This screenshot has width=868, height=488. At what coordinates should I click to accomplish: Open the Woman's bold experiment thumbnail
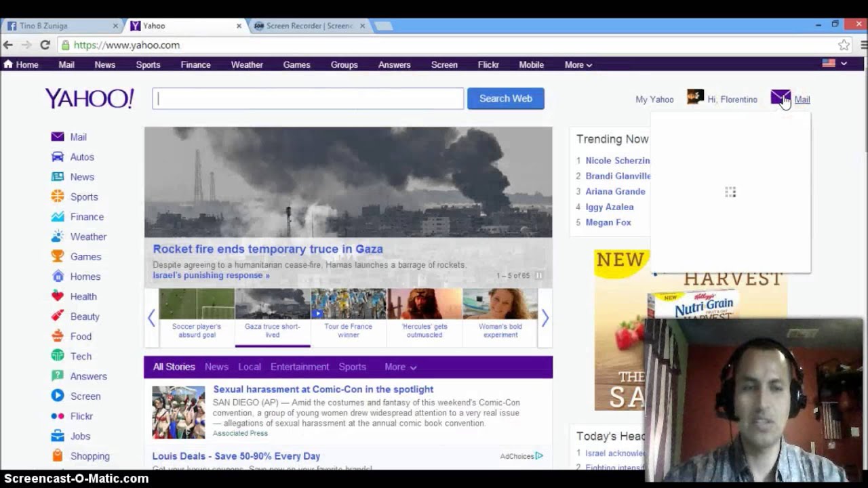pyautogui.click(x=500, y=317)
